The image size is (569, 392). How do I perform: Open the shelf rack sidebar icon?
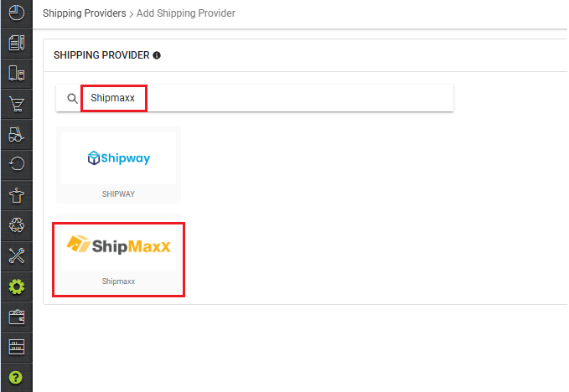(16, 347)
